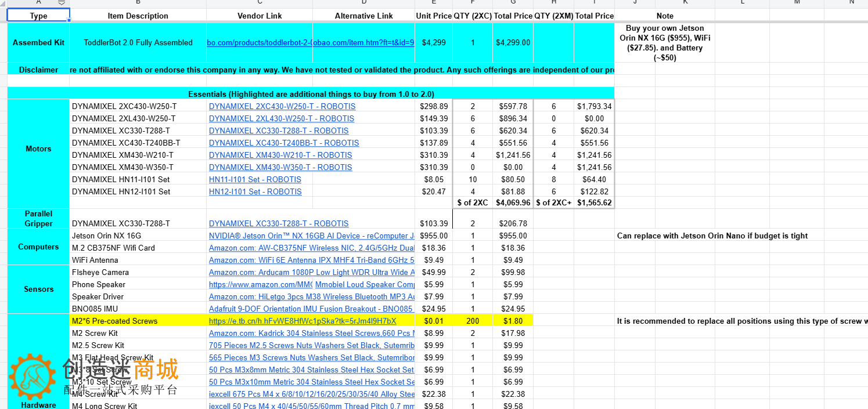Select the Type header cell
The image size is (868, 409).
(x=38, y=16)
